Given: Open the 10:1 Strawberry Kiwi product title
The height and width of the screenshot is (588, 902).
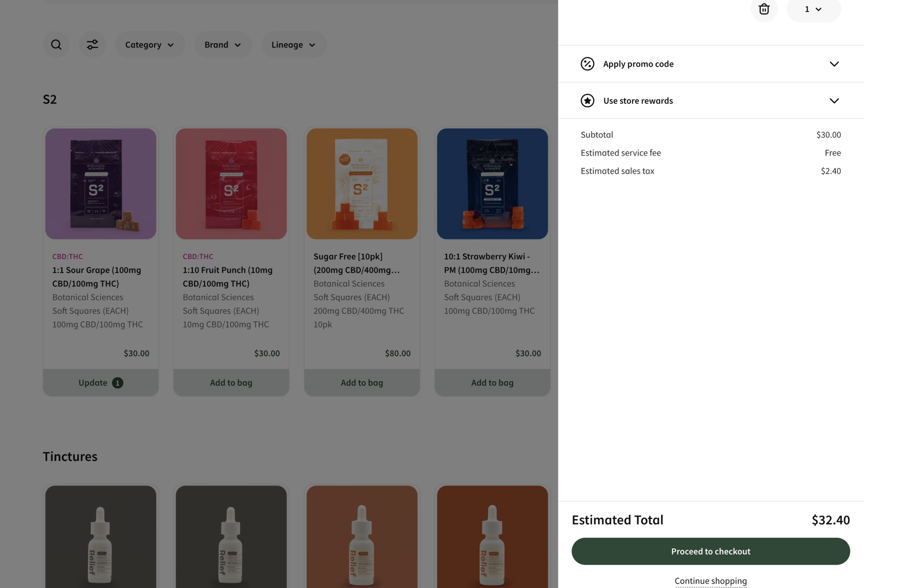Looking at the screenshot, I should pos(492,263).
